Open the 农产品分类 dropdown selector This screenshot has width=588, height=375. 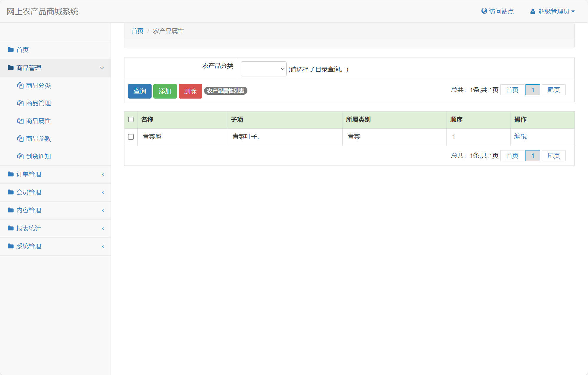pyautogui.click(x=263, y=68)
